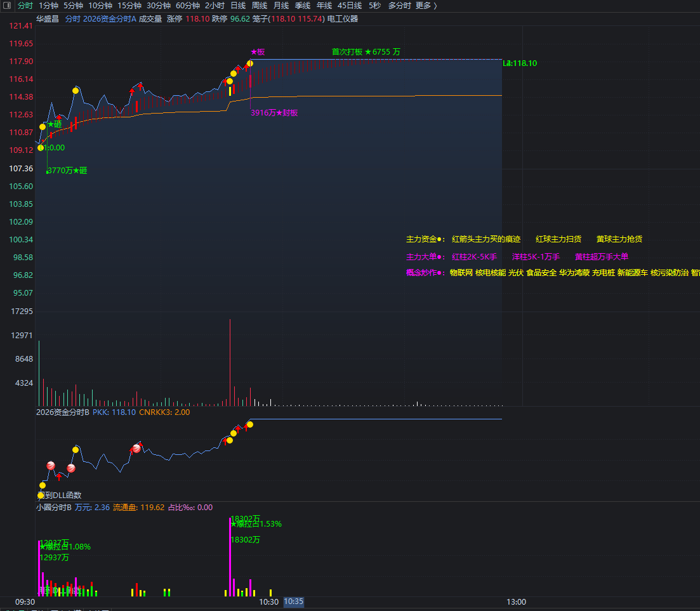The image size is (700, 611).
Task: Select the 5分钟 period tab
Action: [x=73, y=6]
